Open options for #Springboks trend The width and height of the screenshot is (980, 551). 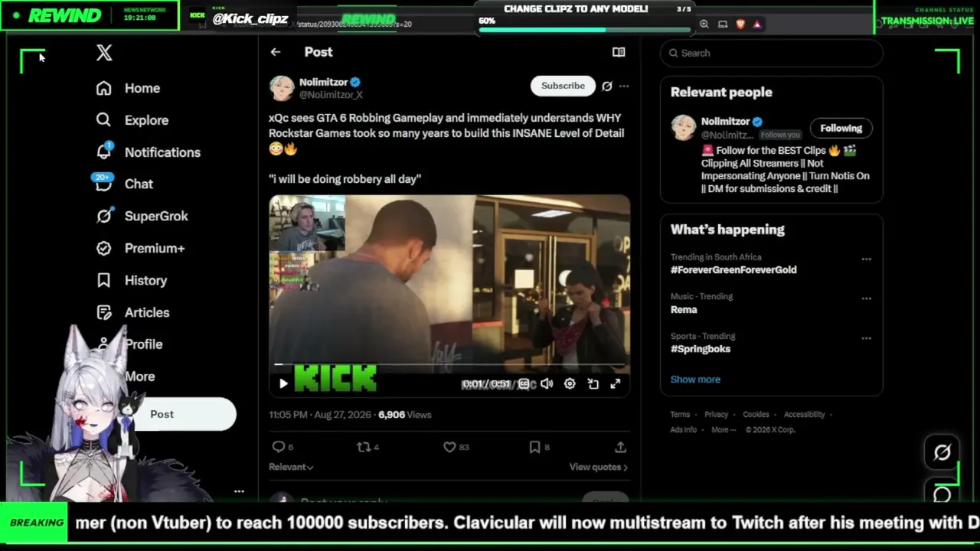point(866,338)
